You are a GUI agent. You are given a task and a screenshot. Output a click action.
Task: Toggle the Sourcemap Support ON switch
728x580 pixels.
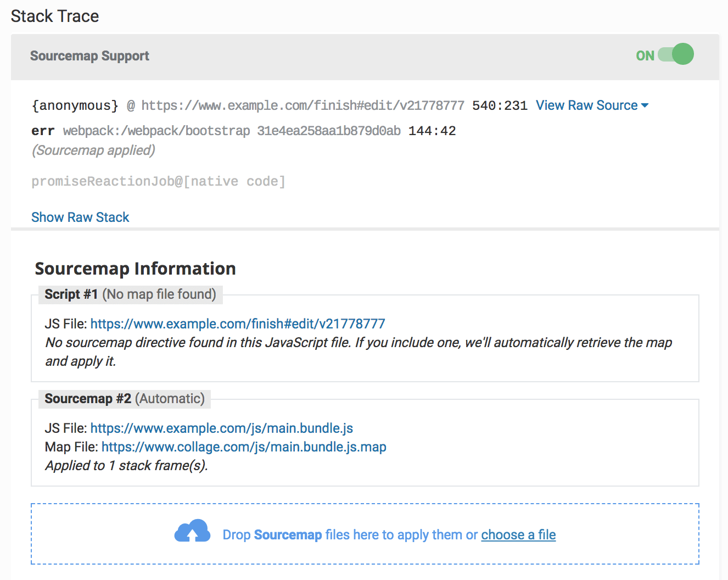pos(676,54)
